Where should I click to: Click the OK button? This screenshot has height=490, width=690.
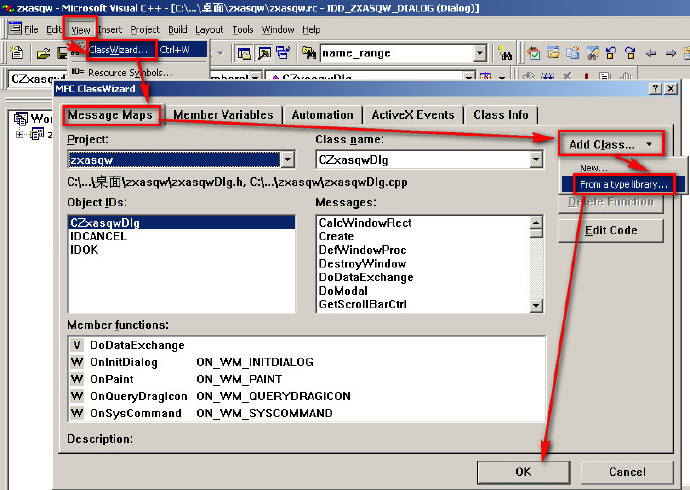pos(523,472)
